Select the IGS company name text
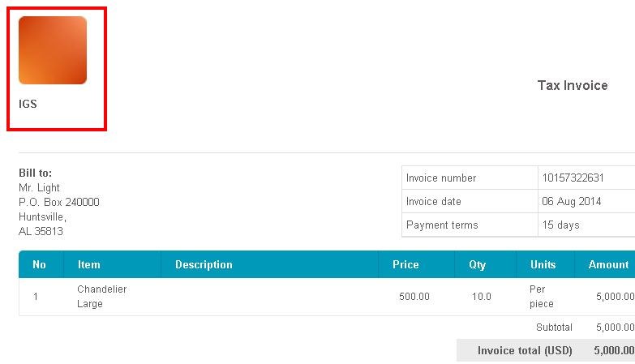 (x=28, y=104)
